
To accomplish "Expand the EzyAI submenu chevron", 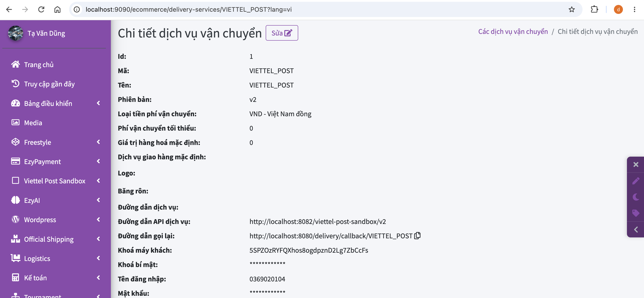I will (x=99, y=200).
